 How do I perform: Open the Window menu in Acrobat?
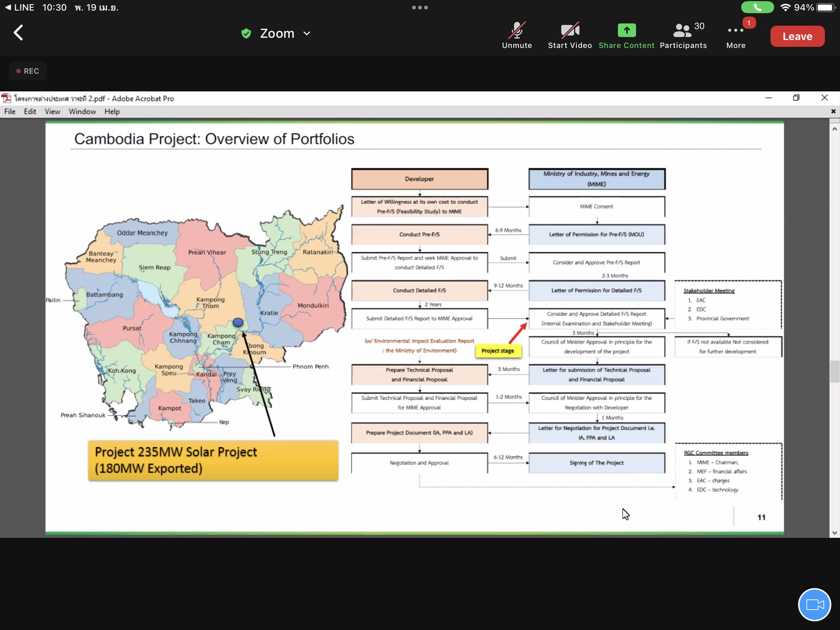click(82, 112)
